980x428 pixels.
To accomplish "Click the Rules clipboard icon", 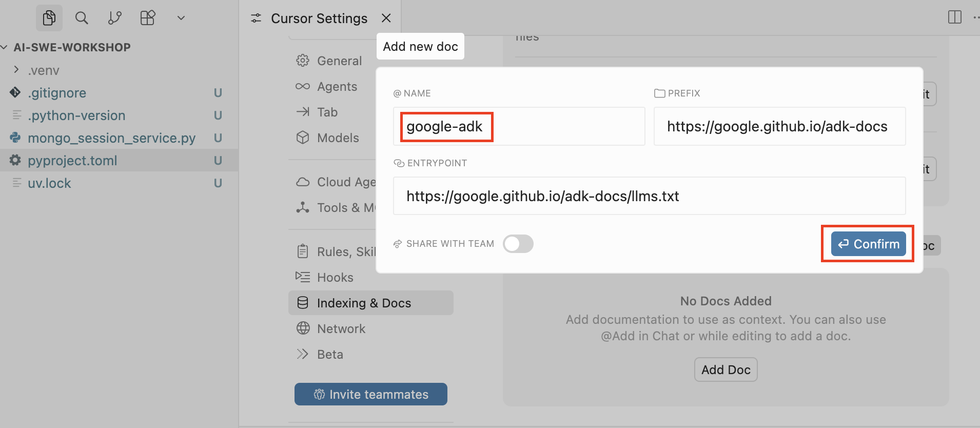I will point(303,251).
